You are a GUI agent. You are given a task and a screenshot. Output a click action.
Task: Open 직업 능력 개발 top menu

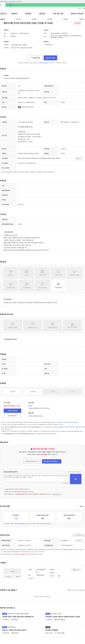coord(58,14)
